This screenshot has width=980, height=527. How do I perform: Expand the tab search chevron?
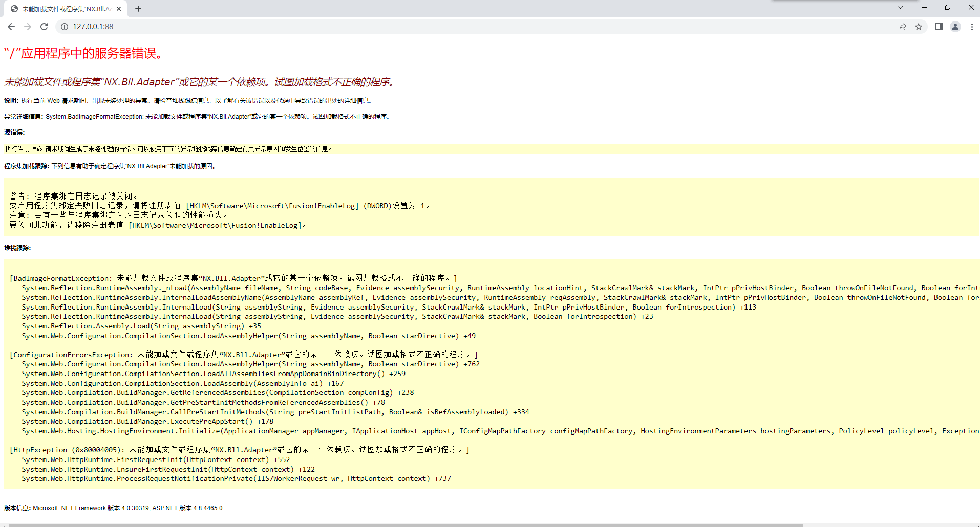tap(901, 8)
